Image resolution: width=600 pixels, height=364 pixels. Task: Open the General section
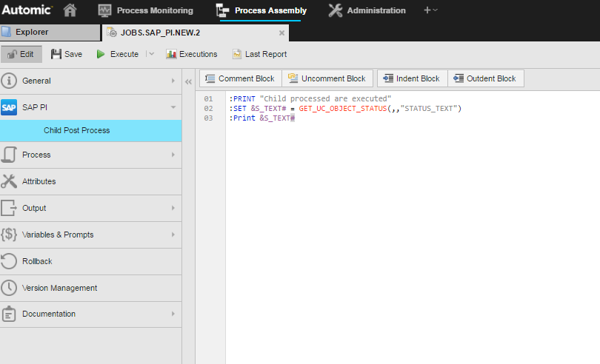point(90,81)
